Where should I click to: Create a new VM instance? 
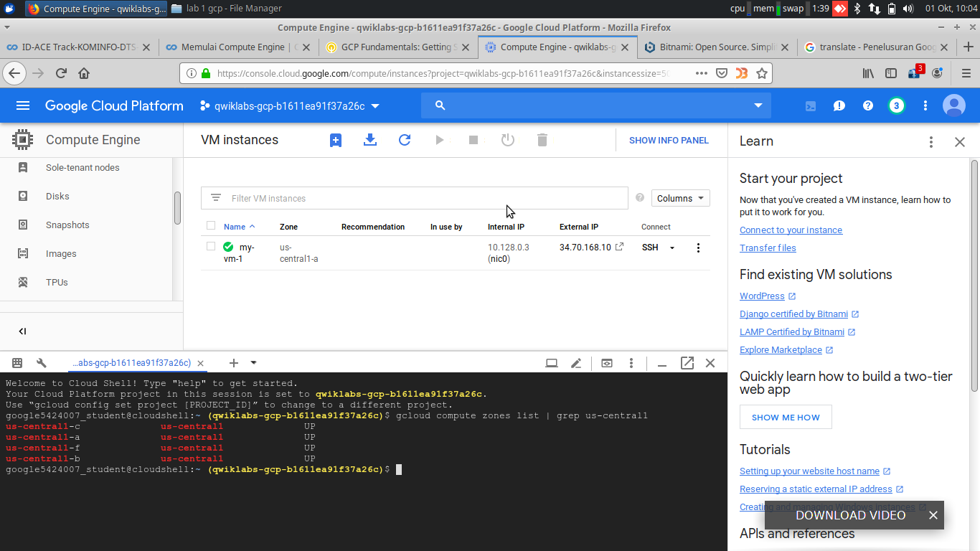335,140
